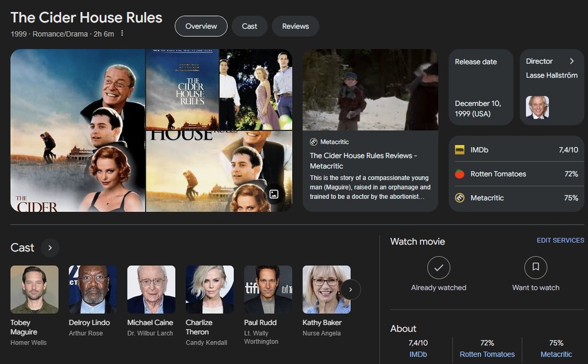The width and height of the screenshot is (588, 364).
Task: Play the snowy scene video thumbnail
Action: [x=370, y=90]
